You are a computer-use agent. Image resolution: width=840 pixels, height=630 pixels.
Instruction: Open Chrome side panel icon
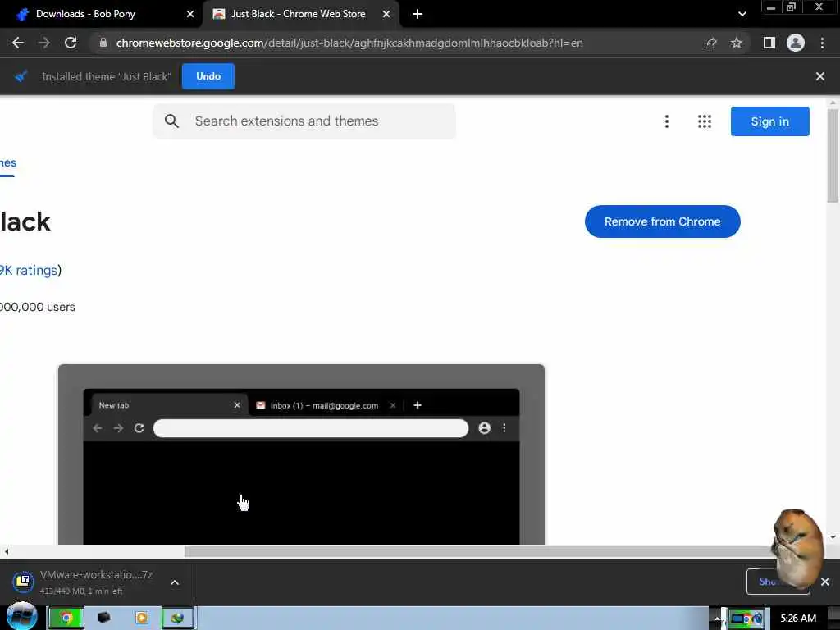(769, 43)
